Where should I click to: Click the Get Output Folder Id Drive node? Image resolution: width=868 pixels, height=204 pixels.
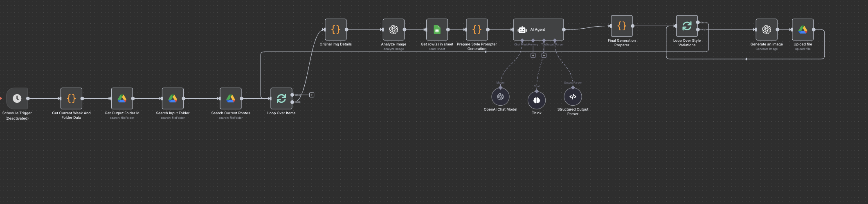[x=122, y=98]
